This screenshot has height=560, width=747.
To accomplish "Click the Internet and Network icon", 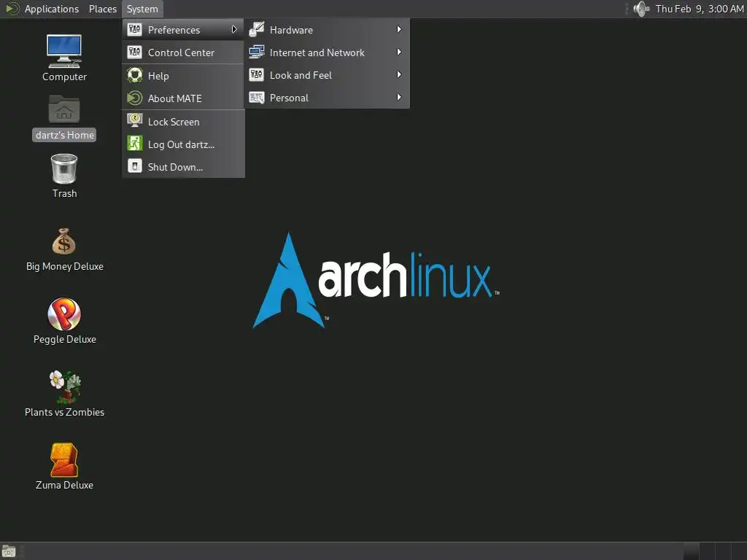I will 256,52.
